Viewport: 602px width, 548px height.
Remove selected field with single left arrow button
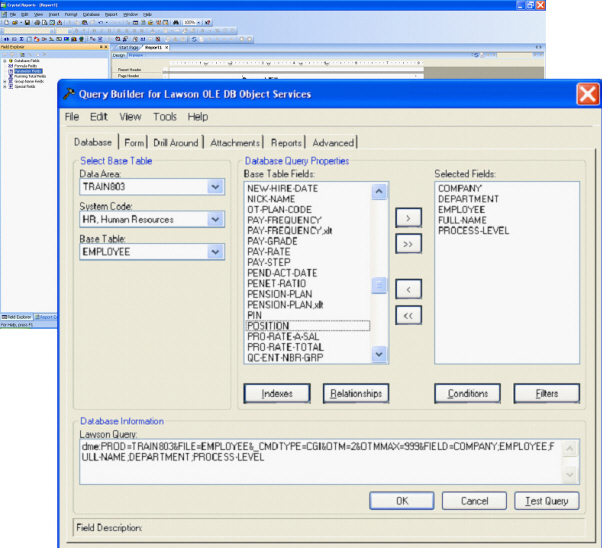click(408, 289)
